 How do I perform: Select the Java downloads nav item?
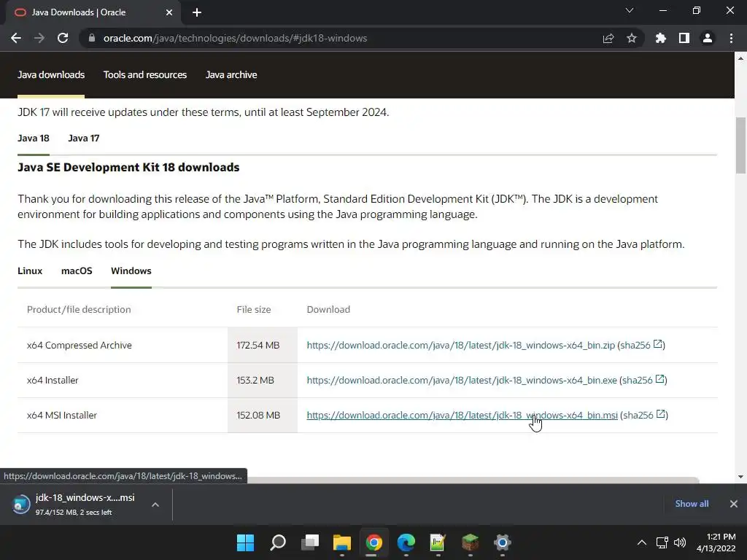(51, 75)
